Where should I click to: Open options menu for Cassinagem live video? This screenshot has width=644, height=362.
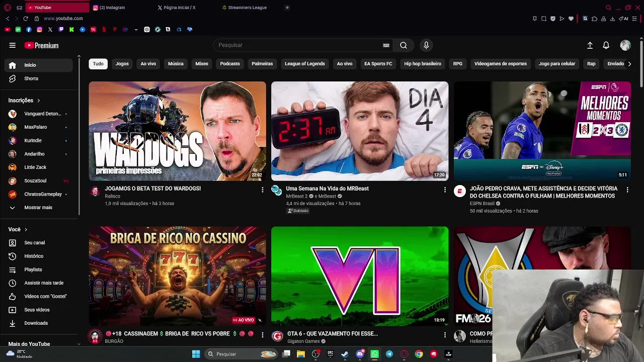[262, 335]
